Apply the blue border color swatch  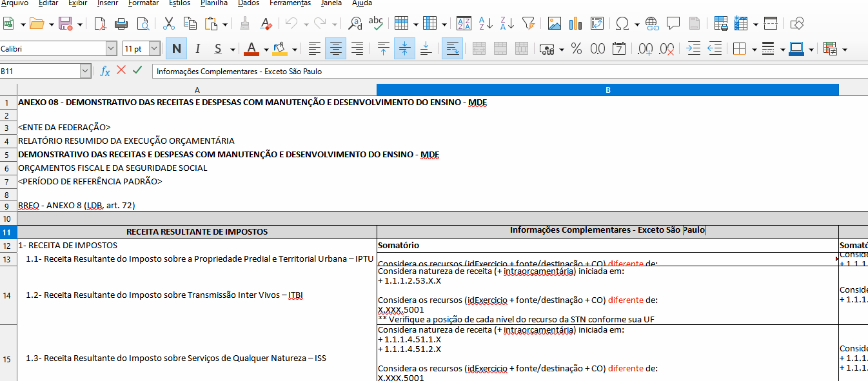796,49
